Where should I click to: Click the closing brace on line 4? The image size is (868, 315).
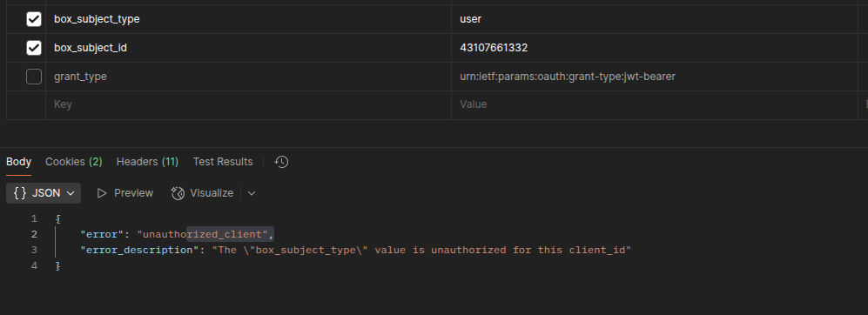(57, 265)
